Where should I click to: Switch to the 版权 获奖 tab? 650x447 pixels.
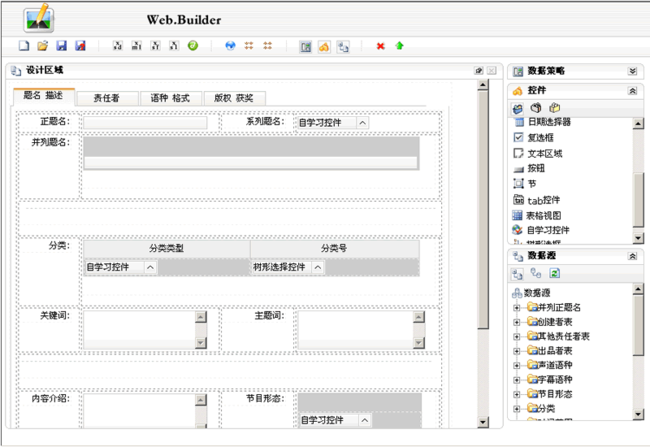tap(234, 98)
